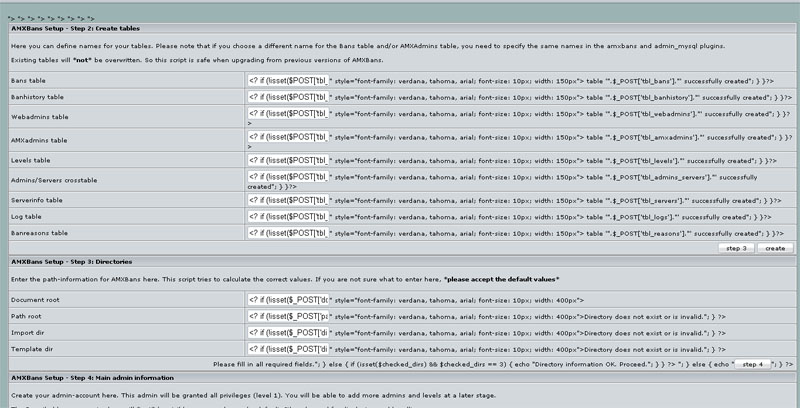The image size is (800, 408).
Task: Click the 'create' button
Action: [x=775, y=248]
